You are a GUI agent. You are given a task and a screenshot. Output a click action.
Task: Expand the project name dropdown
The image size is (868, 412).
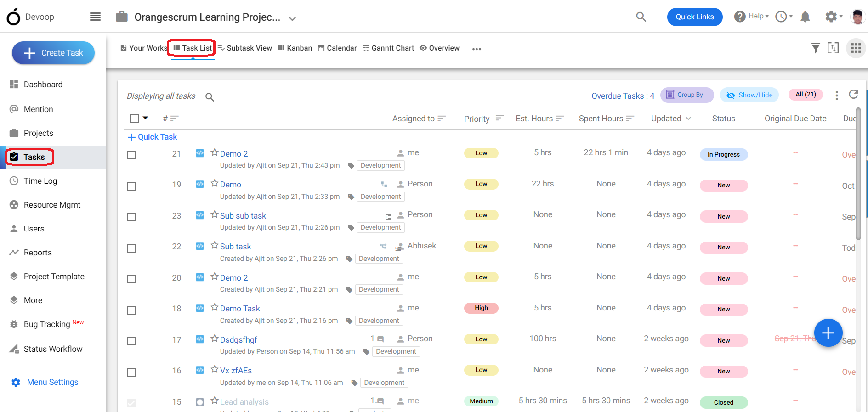coord(292,19)
